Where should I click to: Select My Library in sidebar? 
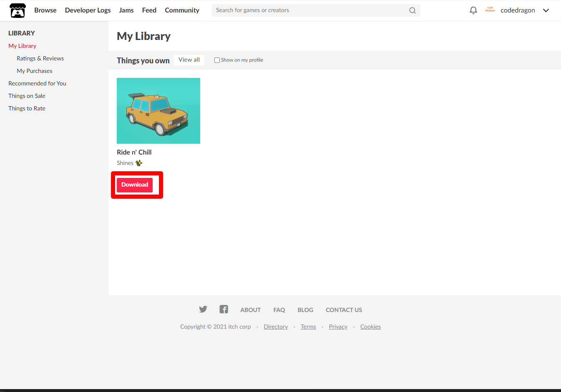(x=23, y=46)
